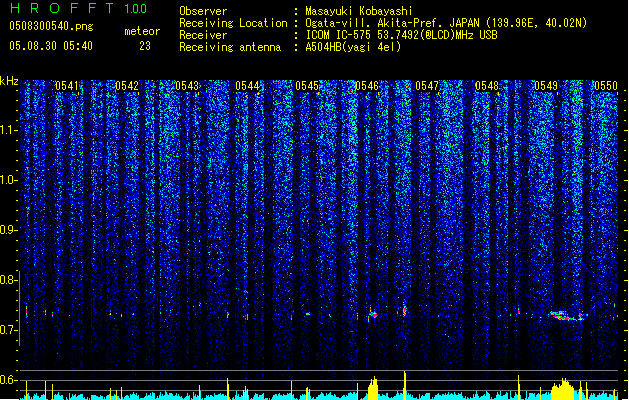
Task: Click the 0.9 kHz axis label
Action: pyautogui.click(x=9, y=230)
